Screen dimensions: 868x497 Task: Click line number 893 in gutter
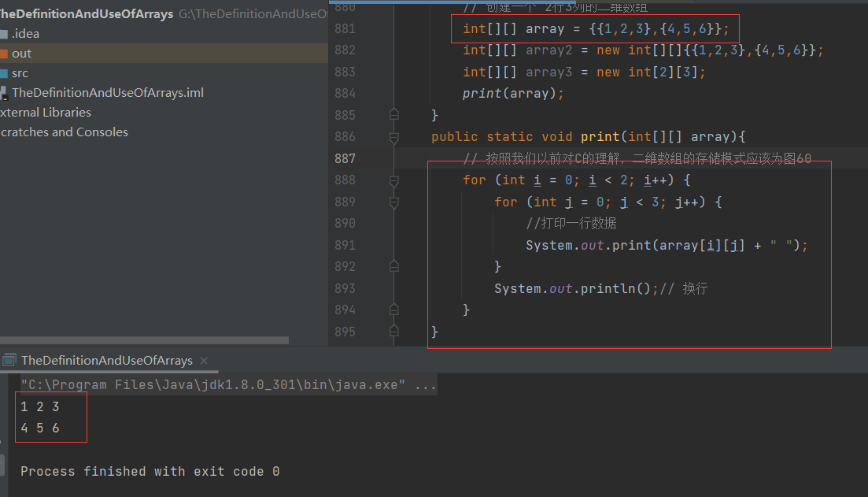click(x=345, y=288)
